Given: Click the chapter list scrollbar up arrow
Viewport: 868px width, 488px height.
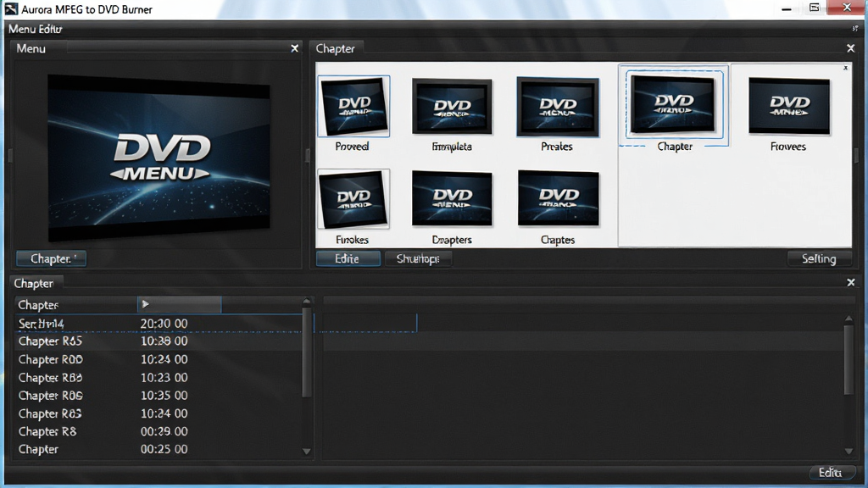Looking at the screenshot, I should 307,302.
